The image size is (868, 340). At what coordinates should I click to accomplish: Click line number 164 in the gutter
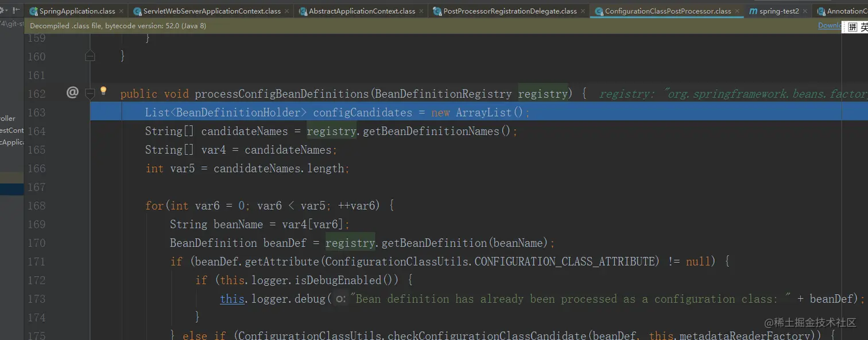pos(36,131)
